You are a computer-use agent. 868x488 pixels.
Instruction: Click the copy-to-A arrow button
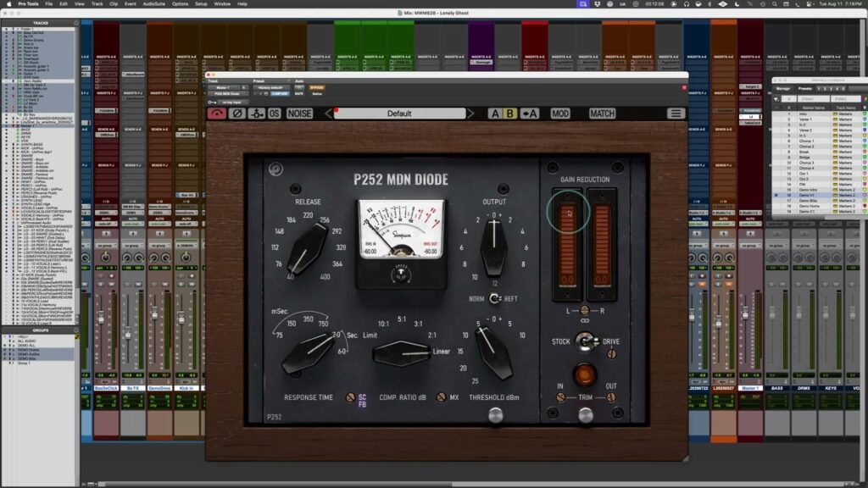529,114
